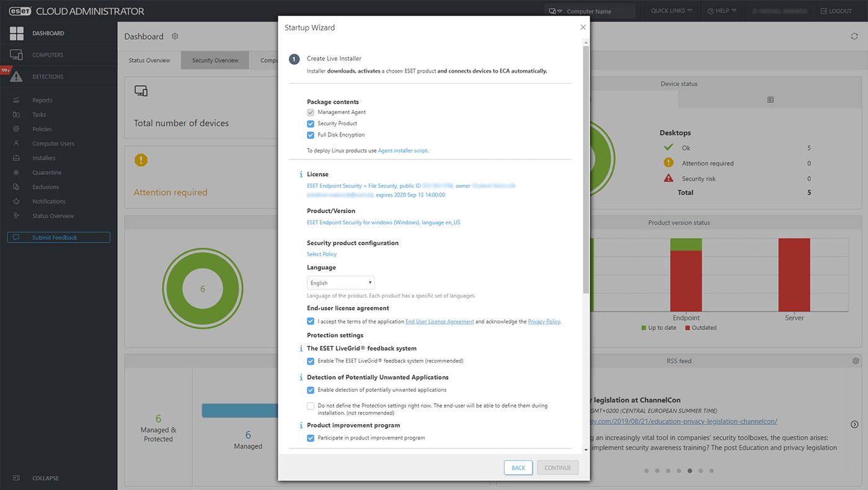Uncheck Participate in product improvement program
This screenshot has width=868, height=490.
(x=311, y=438)
